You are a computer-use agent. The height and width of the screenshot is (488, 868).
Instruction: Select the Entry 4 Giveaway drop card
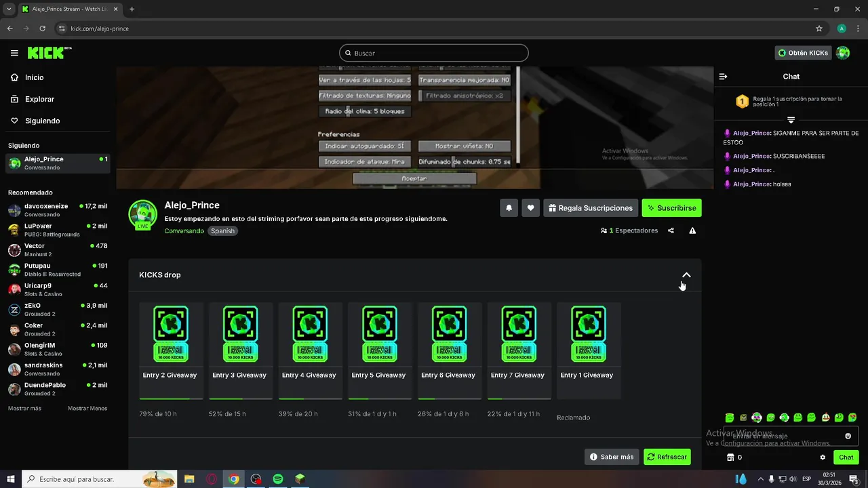(310, 351)
